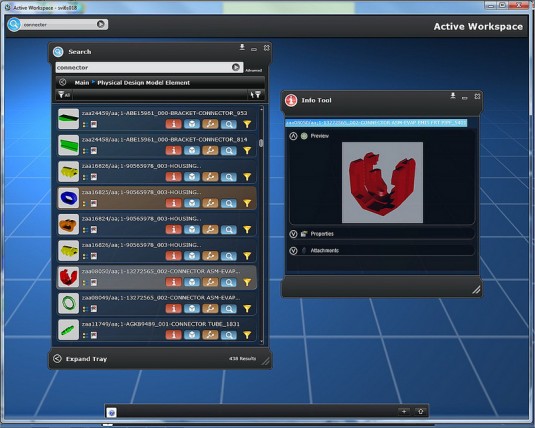
Task: Expand the Attachments section in Info Tool
Action: pyautogui.click(x=293, y=251)
